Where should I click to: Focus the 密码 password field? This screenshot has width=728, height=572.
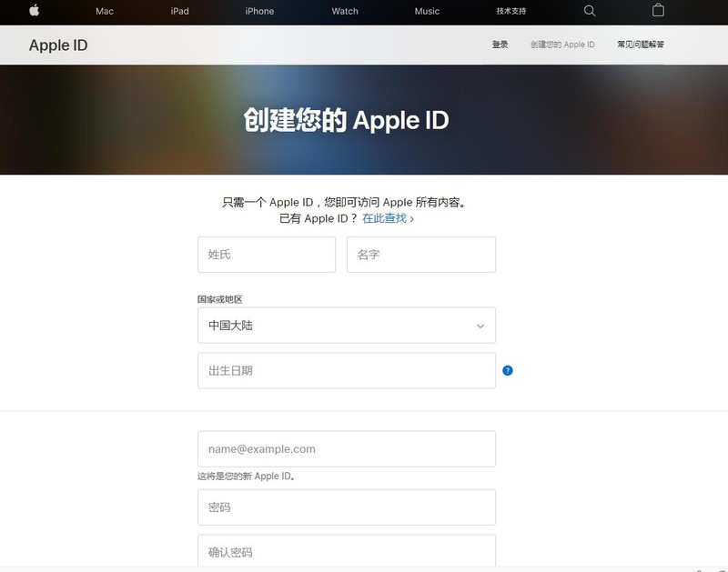click(x=346, y=507)
